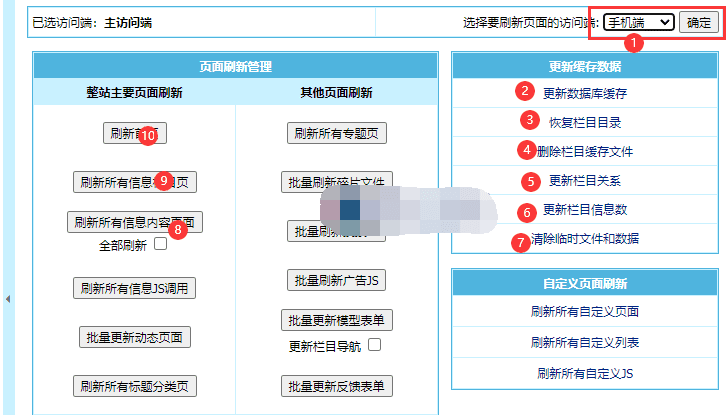Image resolution: width=726 pixels, height=415 pixels.
Task: Click 批量更新反馈表单 button
Action: (337, 386)
